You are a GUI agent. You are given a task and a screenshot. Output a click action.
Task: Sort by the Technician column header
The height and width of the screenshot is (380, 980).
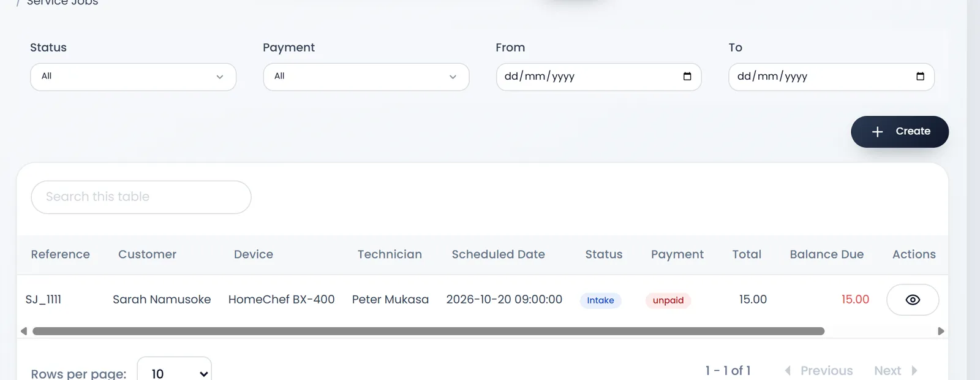(x=390, y=254)
